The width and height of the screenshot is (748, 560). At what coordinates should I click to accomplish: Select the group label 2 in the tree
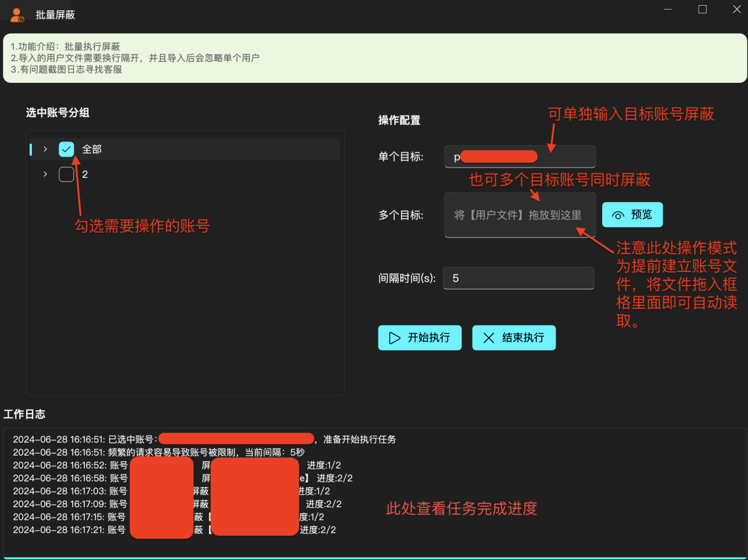pos(85,175)
